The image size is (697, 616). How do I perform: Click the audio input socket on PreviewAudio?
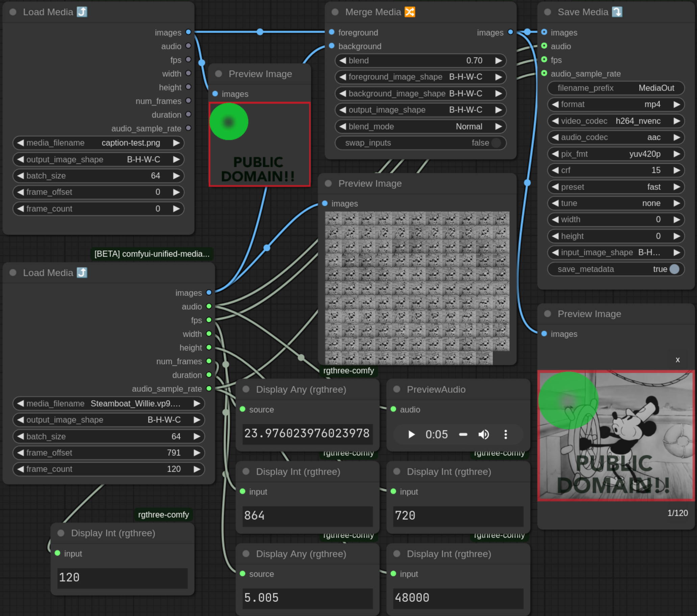[393, 409]
